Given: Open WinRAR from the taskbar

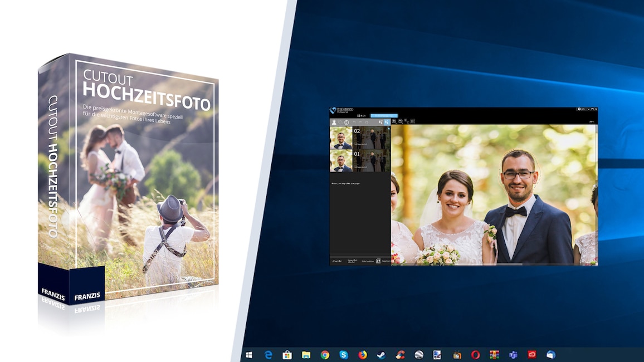Looking at the screenshot, I should point(494,355).
